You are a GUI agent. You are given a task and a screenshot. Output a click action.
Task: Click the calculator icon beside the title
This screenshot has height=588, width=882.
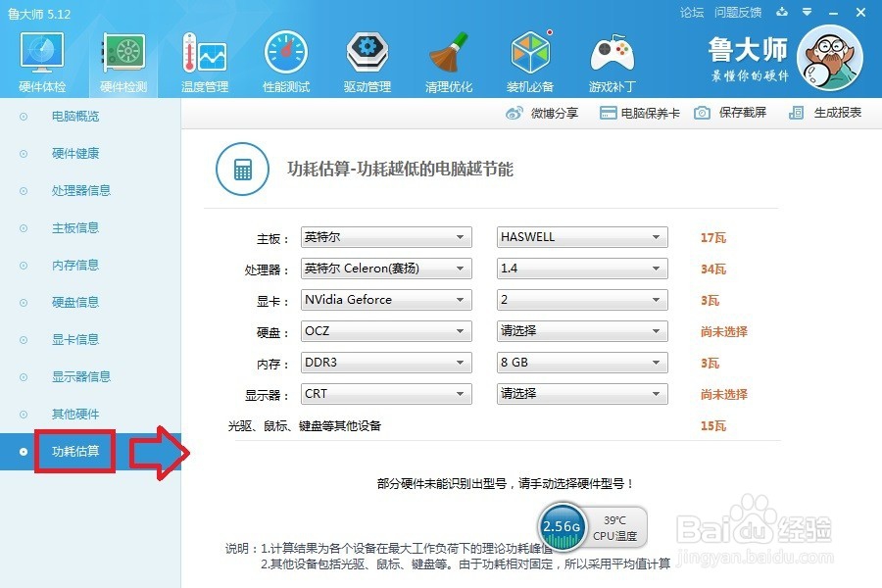pyautogui.click(x=242, y=169)
